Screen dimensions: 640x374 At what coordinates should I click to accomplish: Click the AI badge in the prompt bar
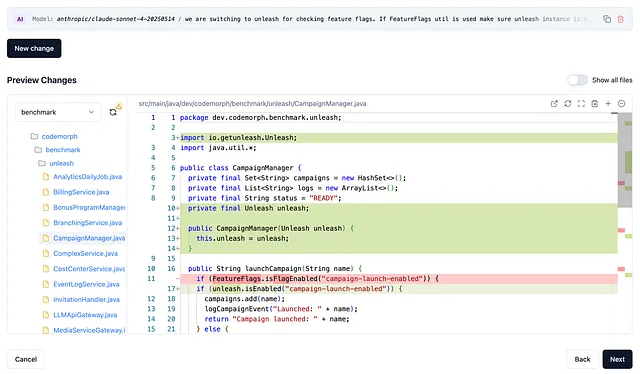click(x=20, y=19)
